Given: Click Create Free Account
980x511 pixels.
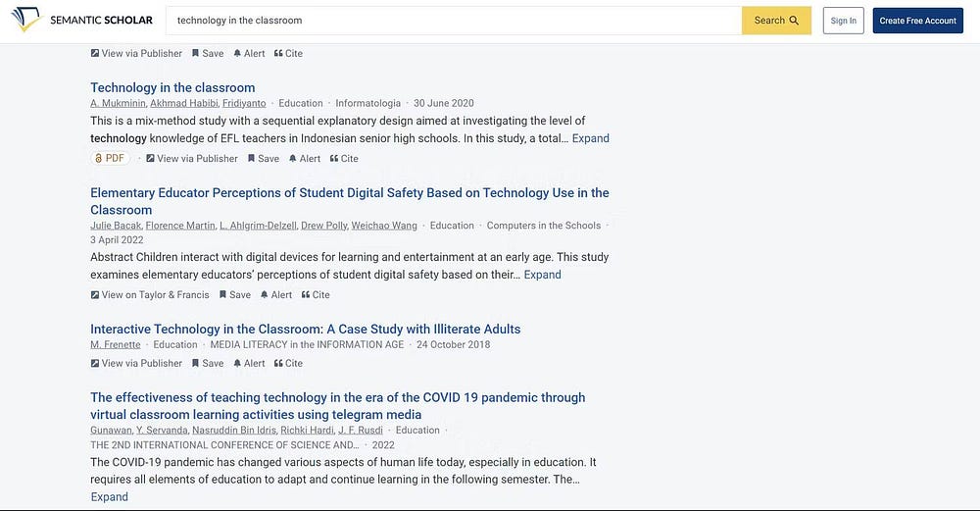Looking at the screenshot, I should (917, 21).
